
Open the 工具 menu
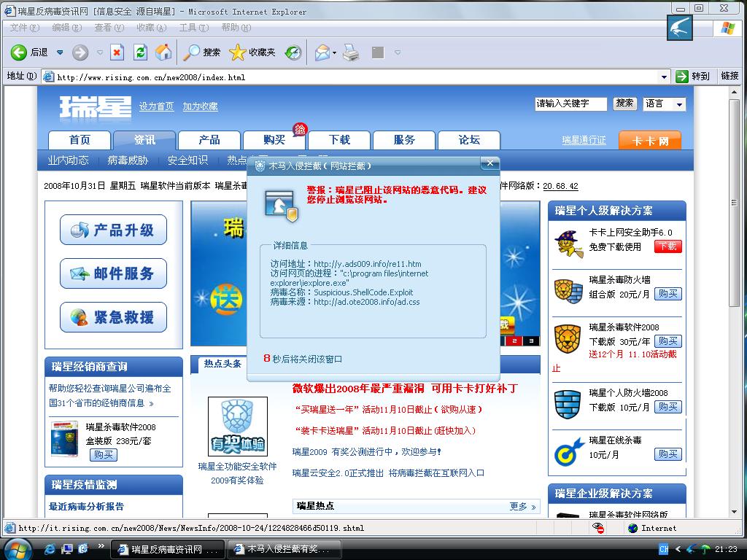(194, 28)
